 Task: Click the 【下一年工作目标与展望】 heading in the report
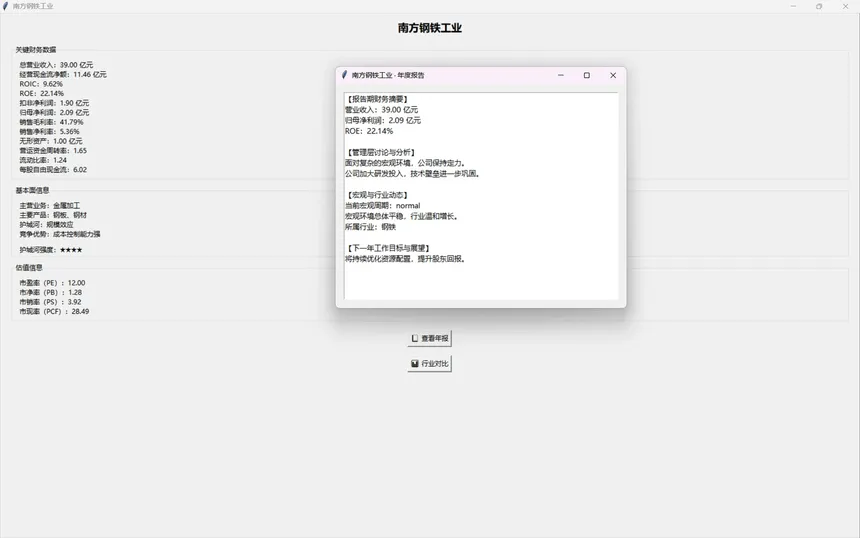click(x=388, y=248)
